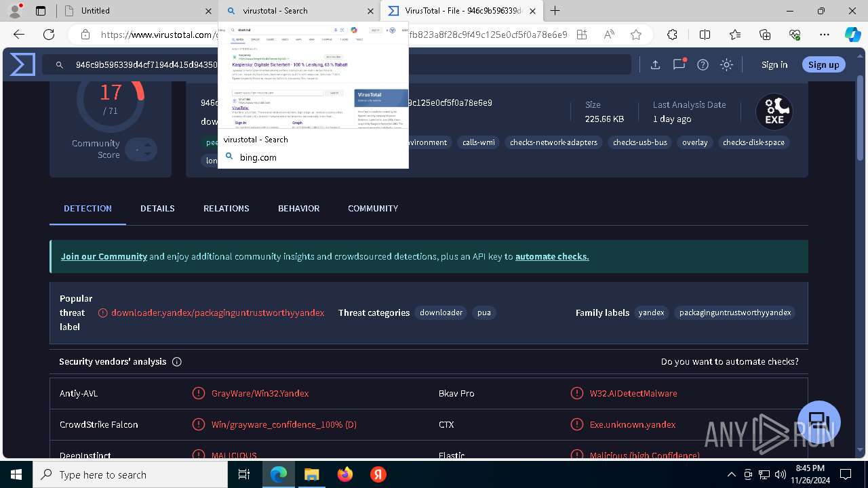Open Collections icon
This screenshot has height=488, width=868.
pyautogui.click(x=765, y=35)
